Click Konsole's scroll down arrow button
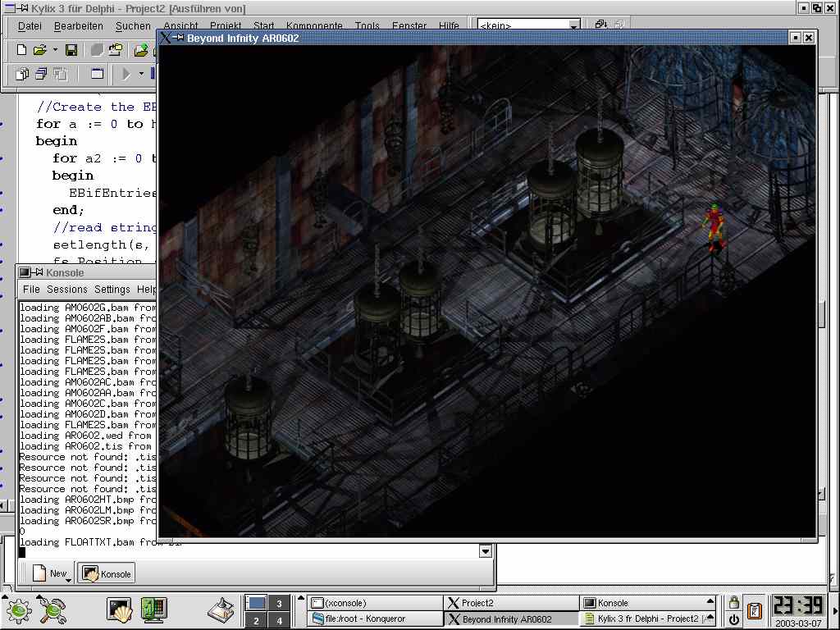This screenshot has height=630, width=840. point(486,550)
